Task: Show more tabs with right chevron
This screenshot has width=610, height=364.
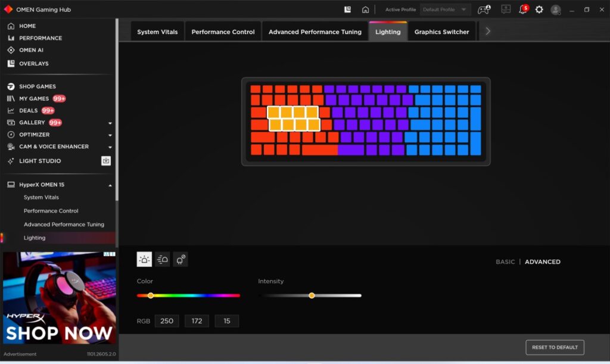Action: 488,31
